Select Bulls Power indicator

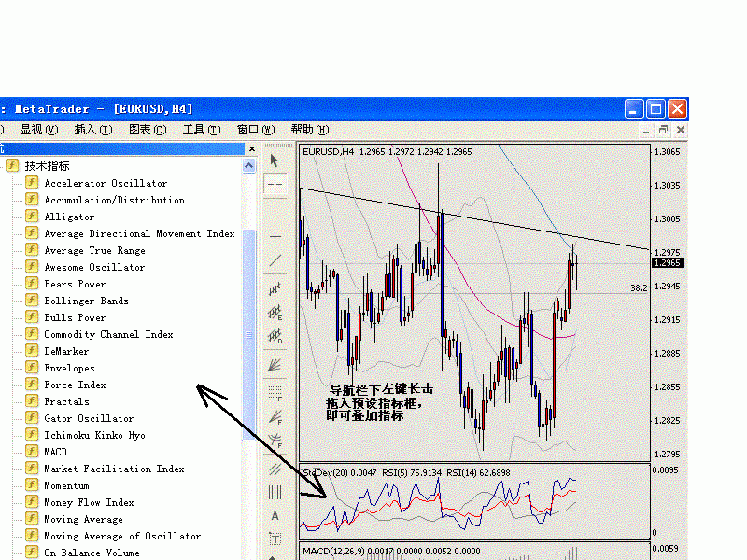click(75, 317)
